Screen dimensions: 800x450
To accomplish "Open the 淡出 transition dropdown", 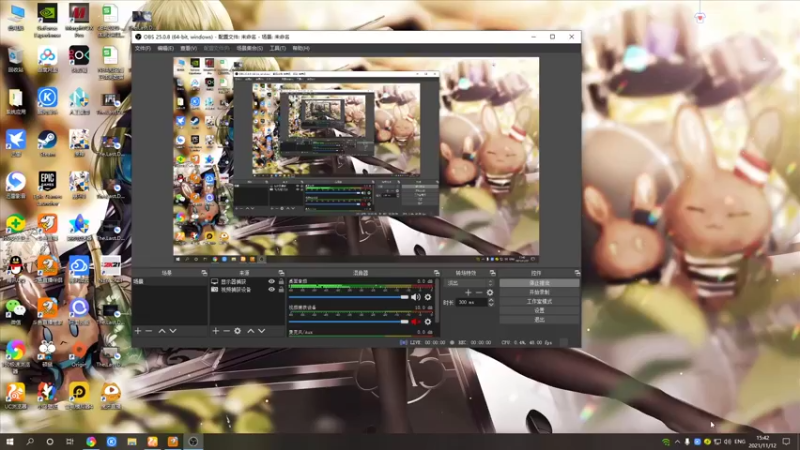I will coord(469,283).
